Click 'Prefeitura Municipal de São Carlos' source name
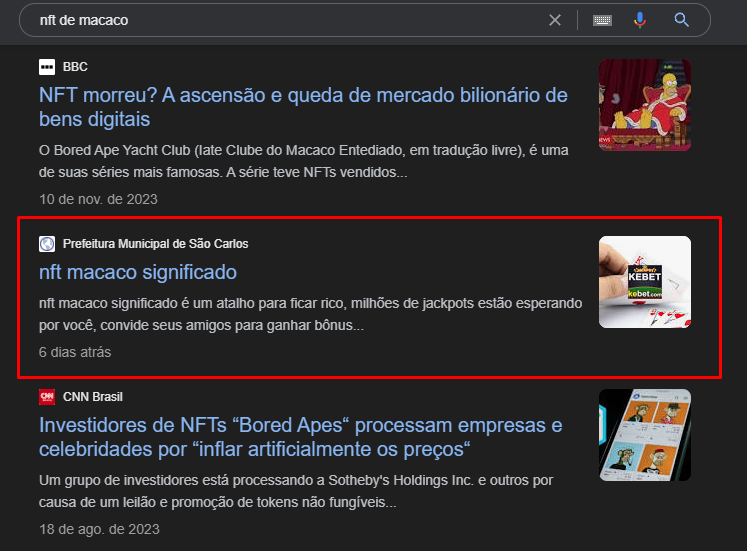 pyautogui.click(x=155, y=244)
